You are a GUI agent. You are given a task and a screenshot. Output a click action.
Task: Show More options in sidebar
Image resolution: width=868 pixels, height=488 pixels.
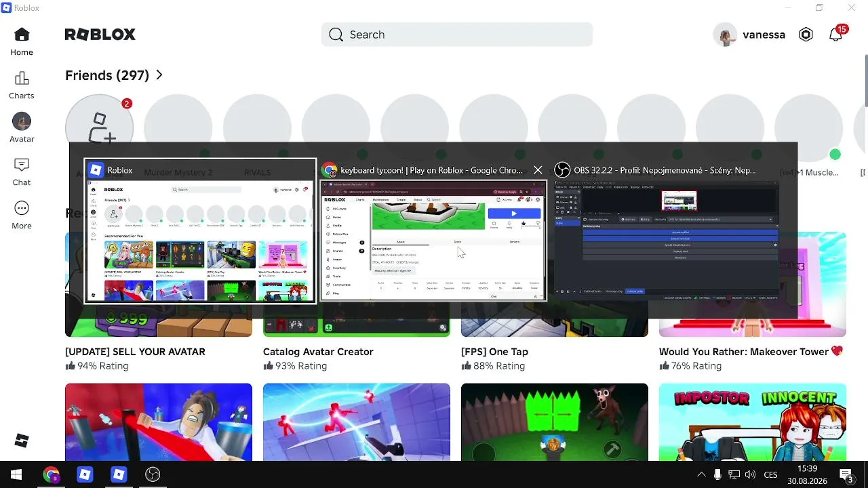coord(22,216)
